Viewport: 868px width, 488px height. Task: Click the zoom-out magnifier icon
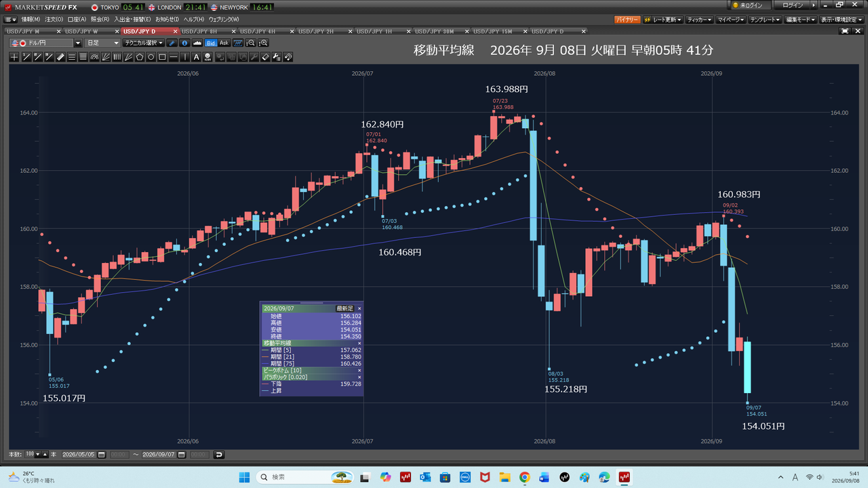click(252, 43)
